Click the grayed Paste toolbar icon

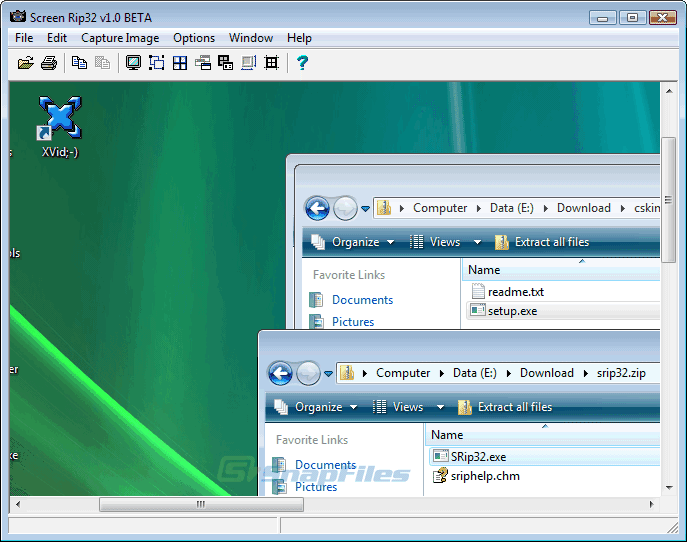coord(103,63)
